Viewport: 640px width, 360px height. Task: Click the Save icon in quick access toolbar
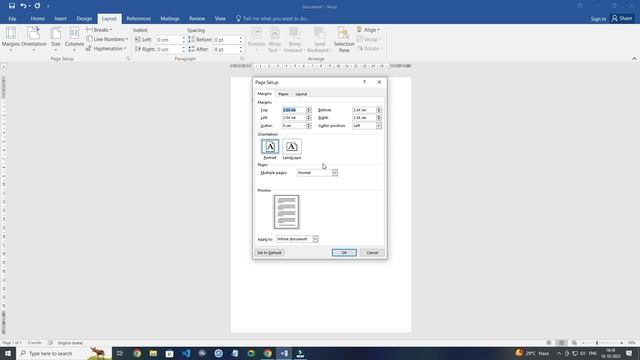point(12,6)
